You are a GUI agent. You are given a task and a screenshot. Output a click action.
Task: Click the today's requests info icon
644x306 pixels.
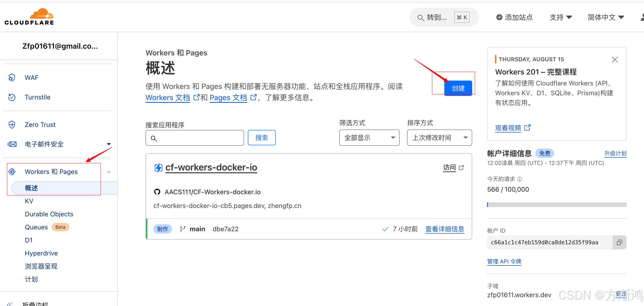pyautogui.click(x=520, y=179)
